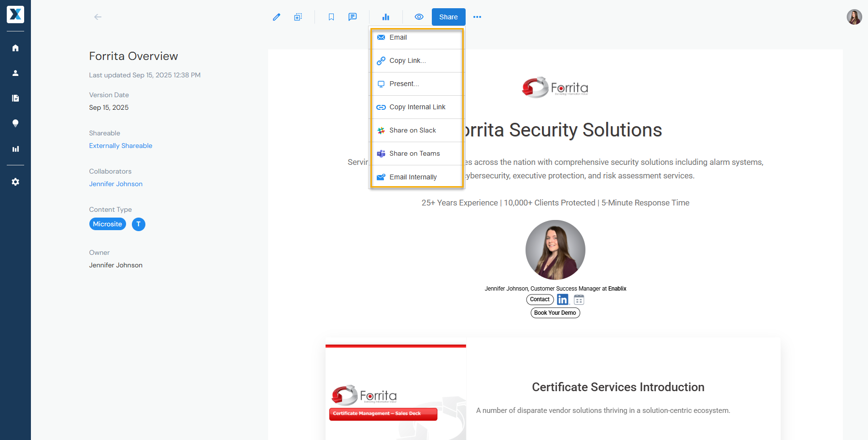Screen dimensions: 868x440
Task: Click Jennifer Johnson's round profile photo
Action: pos(555,250)
